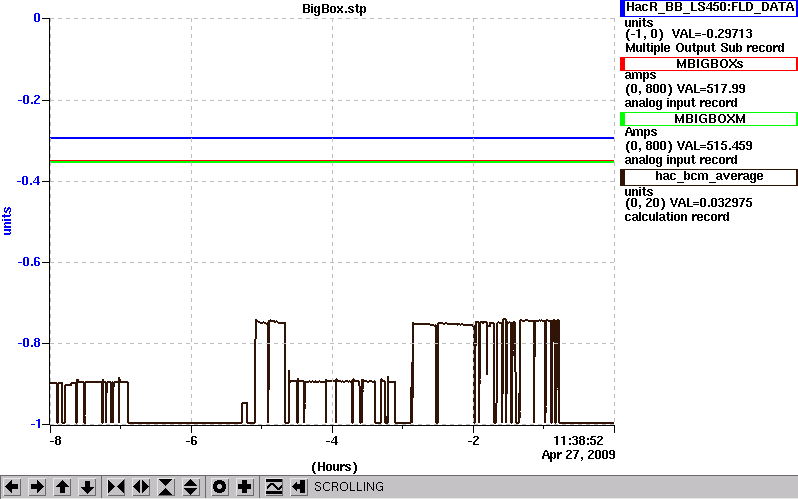Click the waveform graph toolbar icon
Image resolution: width=798 pixels, height=499 pixels.
[274, 487]
